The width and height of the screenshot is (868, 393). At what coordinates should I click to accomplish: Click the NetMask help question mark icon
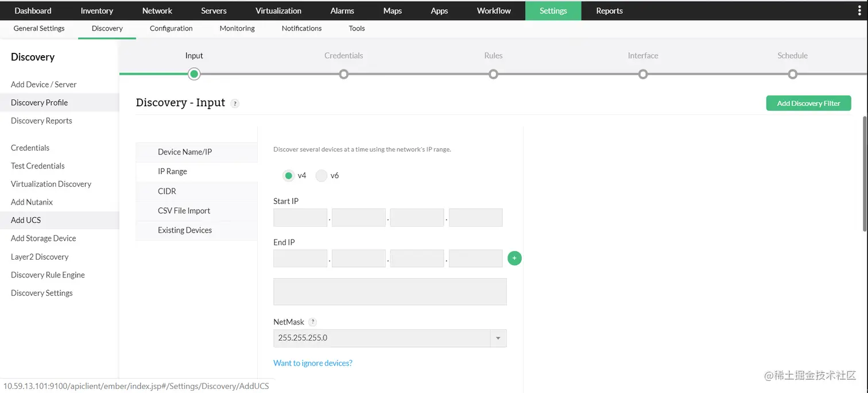(x=313, y=322)
